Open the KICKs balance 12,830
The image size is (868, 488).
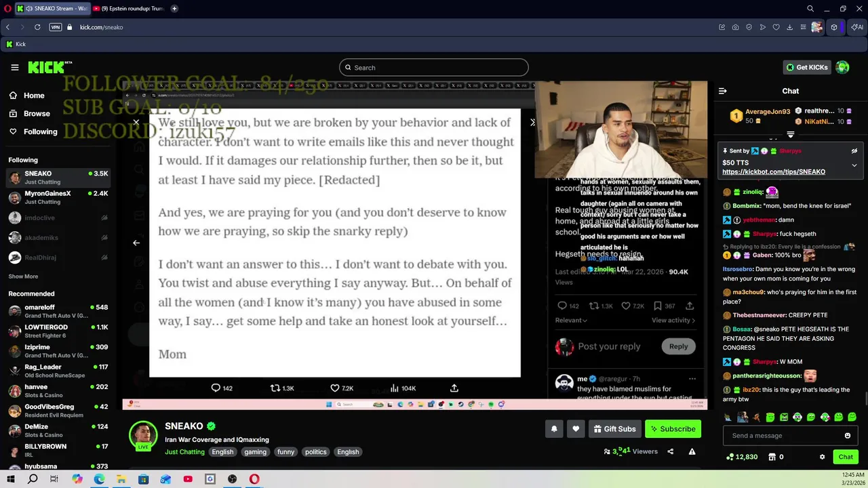(741, 457)
